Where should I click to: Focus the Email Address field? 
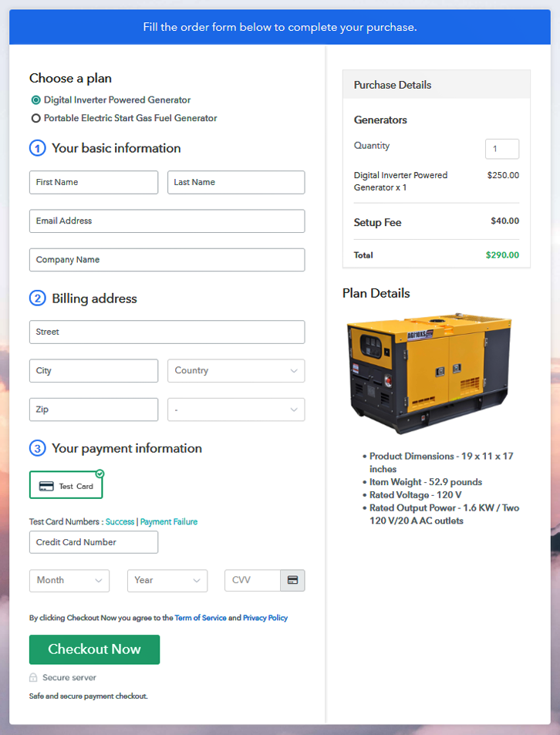(x=167, y=221)
